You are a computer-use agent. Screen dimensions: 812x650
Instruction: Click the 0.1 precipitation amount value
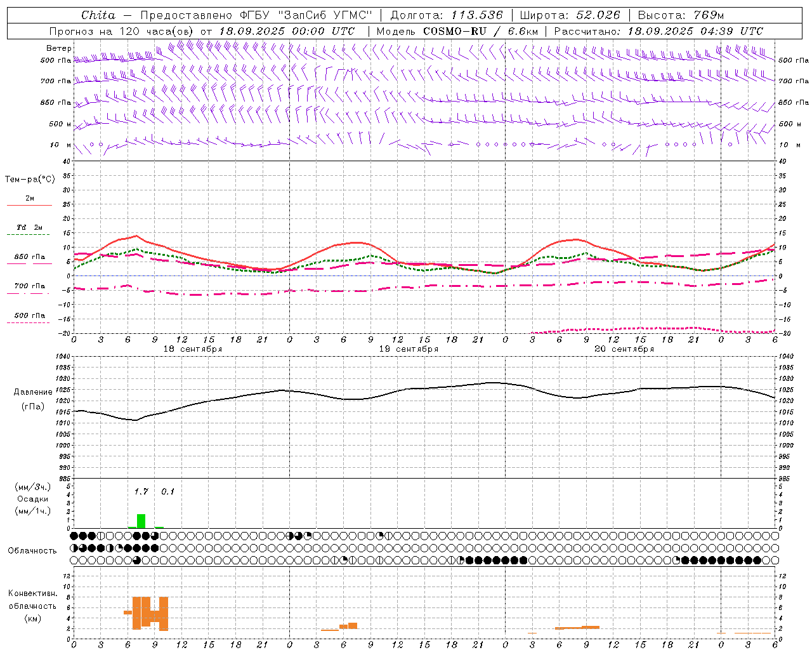coord(167,491)
